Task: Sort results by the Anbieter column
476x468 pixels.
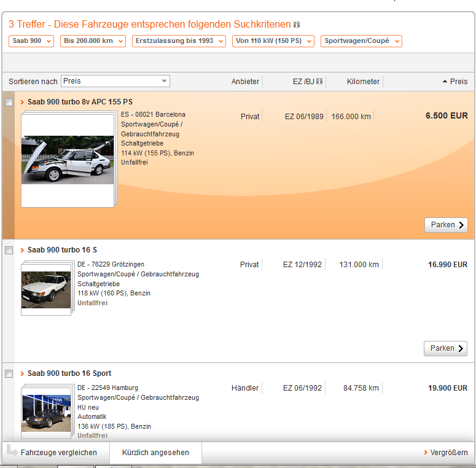Action: (x=245, y=82)
